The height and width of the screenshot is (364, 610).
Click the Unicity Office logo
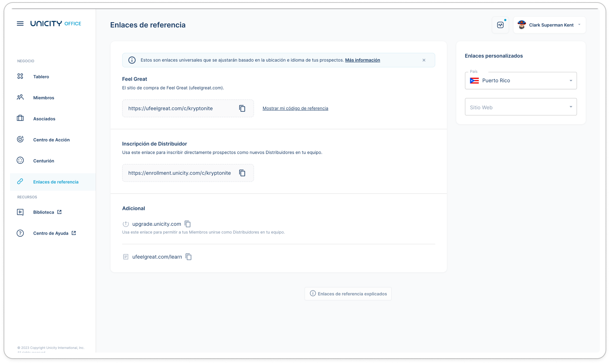(56, 24)
